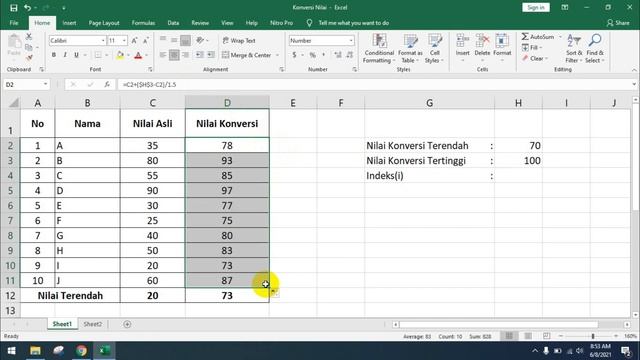
Task: Click the Insert Function fx icon
Action: 107,84
